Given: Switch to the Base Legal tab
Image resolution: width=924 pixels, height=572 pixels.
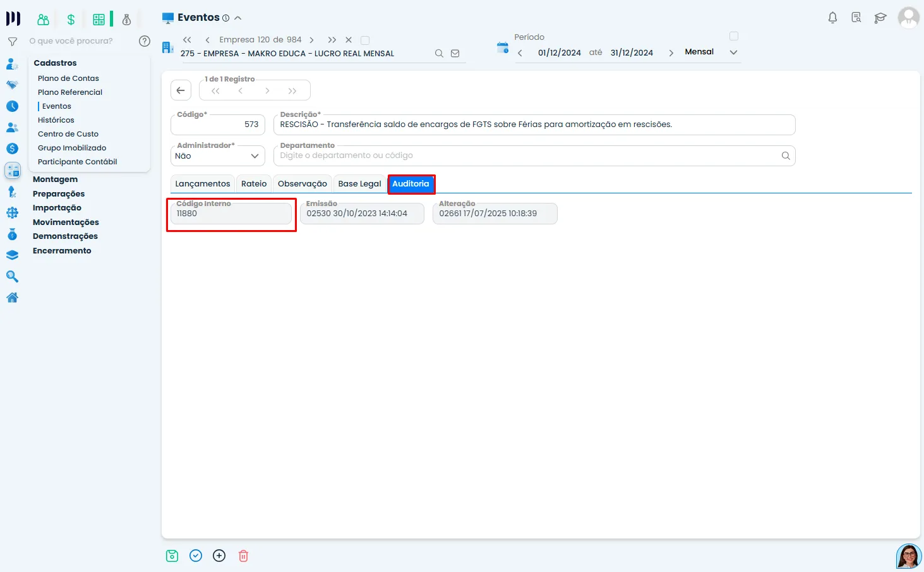Looking at the screenshot, I should coord(360,184).
